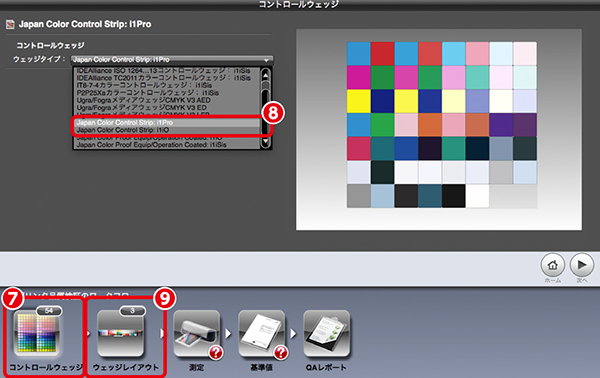The height and width of the screenshot is (378, 600).
Task: Select IDEAlliance ISO 1264…13 コントロールウェッジ: i1iSis
Action: [163, 71]
